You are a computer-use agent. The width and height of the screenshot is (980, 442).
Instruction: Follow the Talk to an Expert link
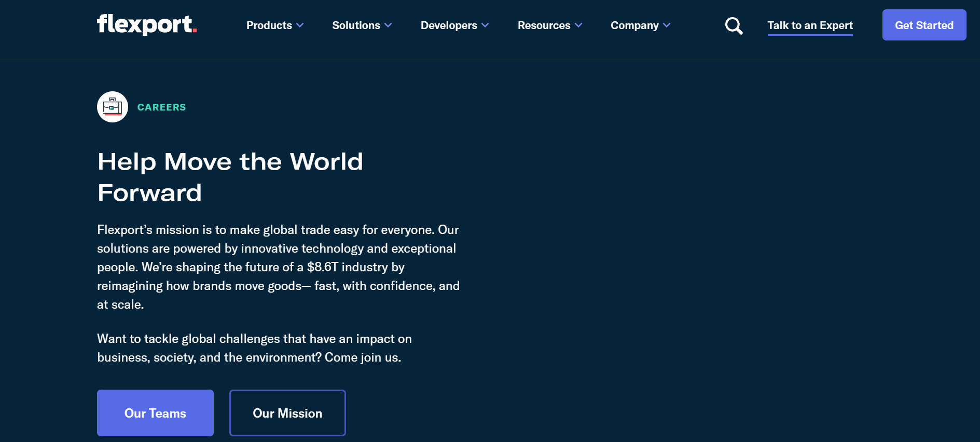pos(810,25)
